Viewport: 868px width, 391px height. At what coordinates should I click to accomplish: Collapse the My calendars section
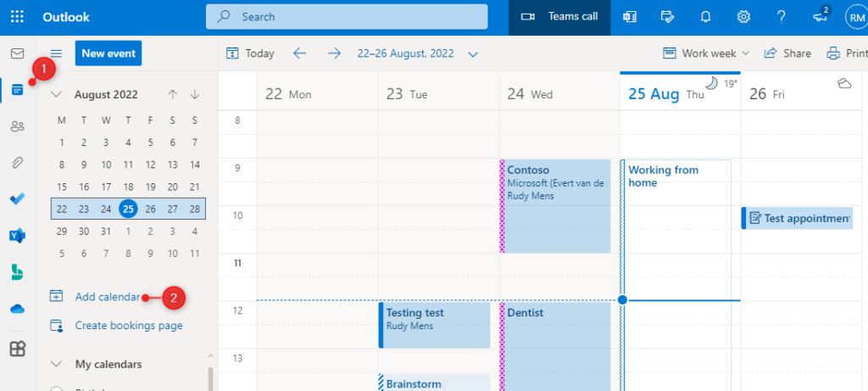[x=57, y=364]
